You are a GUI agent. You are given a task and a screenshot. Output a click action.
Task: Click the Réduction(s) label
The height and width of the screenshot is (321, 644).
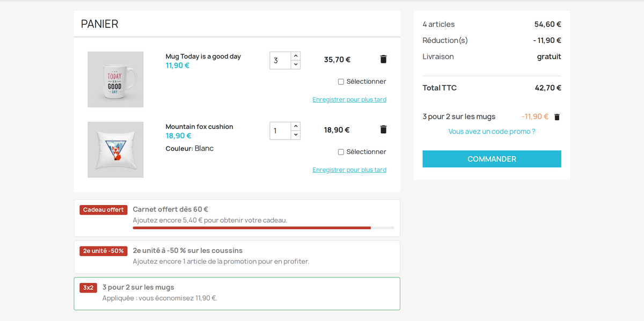coord(445,40)
